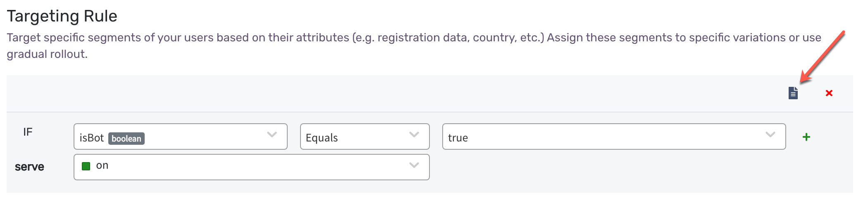
Task: Click the rule description document icon
Action: 793,93
